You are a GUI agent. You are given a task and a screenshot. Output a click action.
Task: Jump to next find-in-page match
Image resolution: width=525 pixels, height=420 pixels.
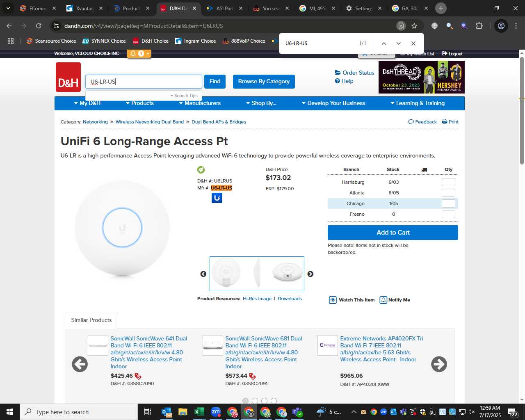[x=398, y=43]
